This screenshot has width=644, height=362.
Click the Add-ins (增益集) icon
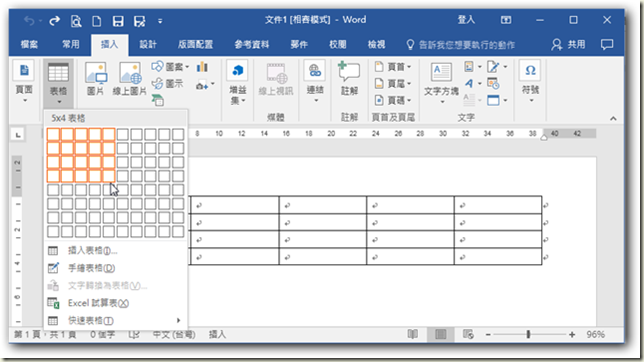point(237,82)
